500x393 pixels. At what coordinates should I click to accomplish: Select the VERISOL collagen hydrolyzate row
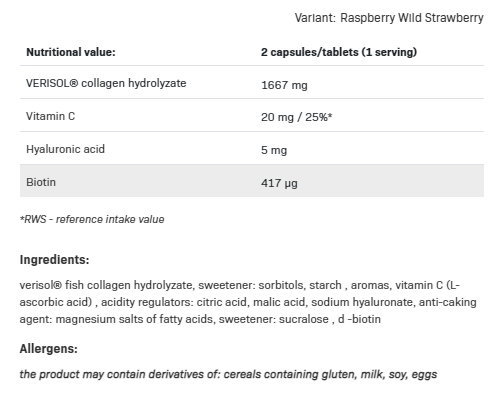point(252,83)
